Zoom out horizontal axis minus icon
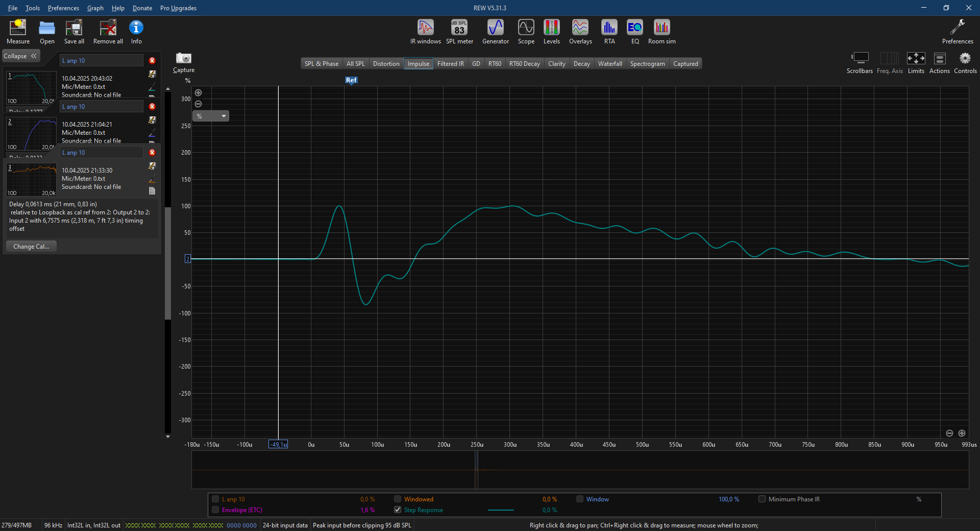This screenshot has height=531, width=980. (949, 433)
